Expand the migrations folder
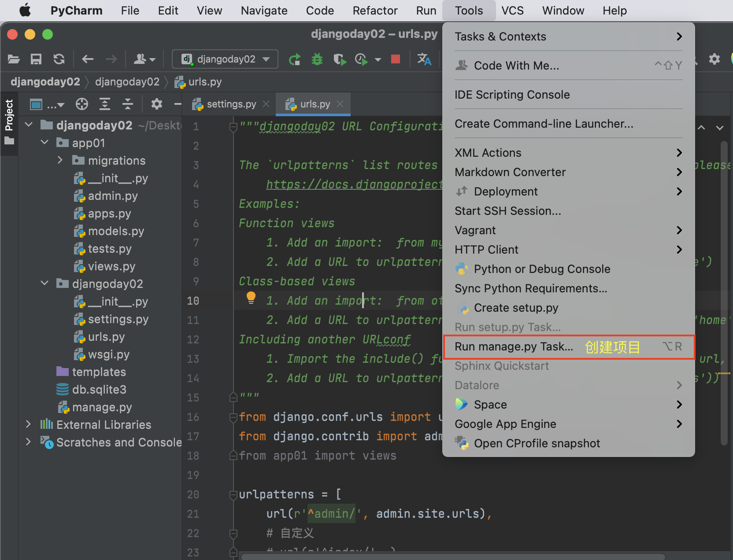 [x=60, y=160]
